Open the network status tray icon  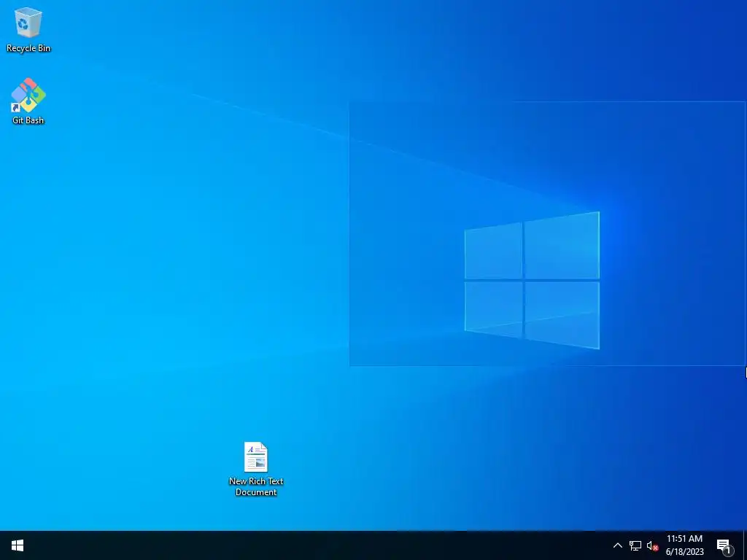(x=635, y=545)
